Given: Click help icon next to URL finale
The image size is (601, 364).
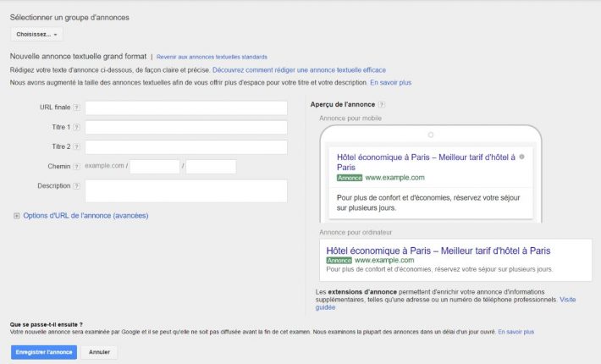Looking at the screenshot, I should pos(77,108).
